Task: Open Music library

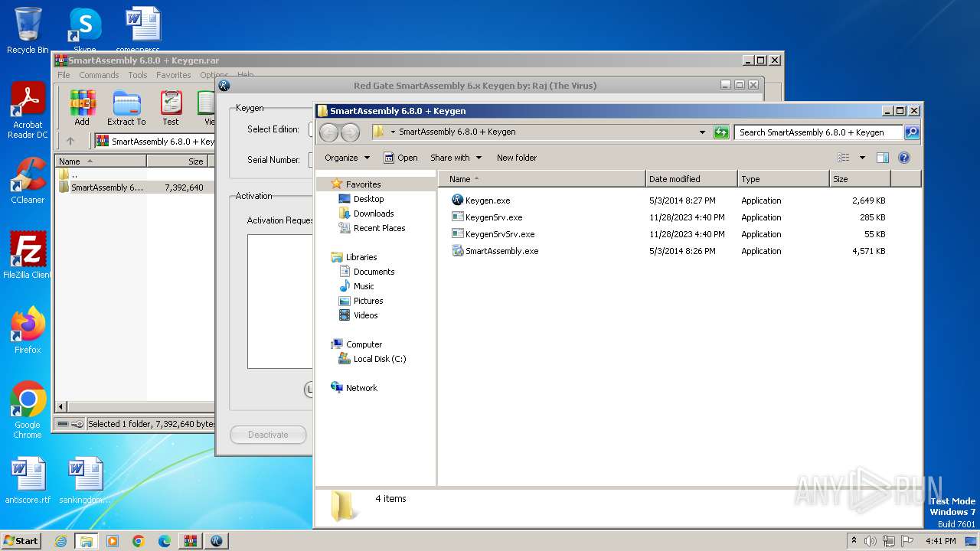Action: click(364, 286)
